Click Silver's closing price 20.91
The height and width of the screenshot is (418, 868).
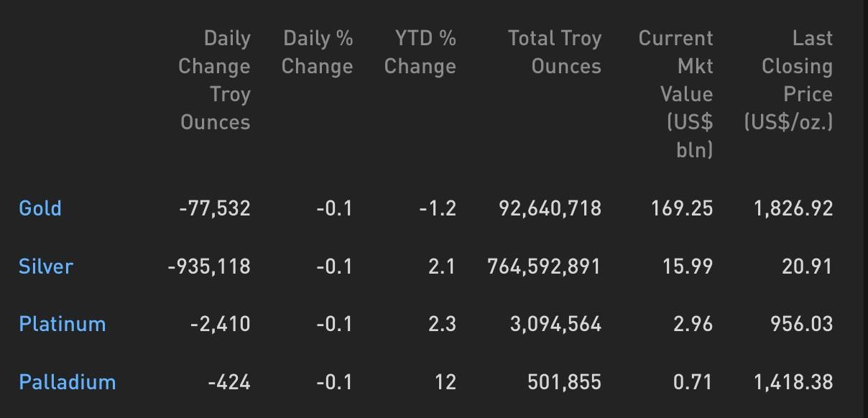pos(807,266)
